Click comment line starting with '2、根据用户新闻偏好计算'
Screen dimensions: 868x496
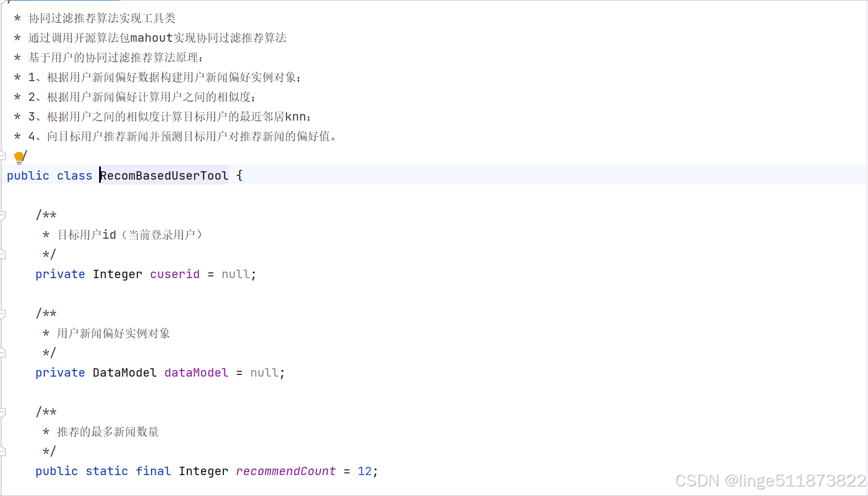point(142,97)
